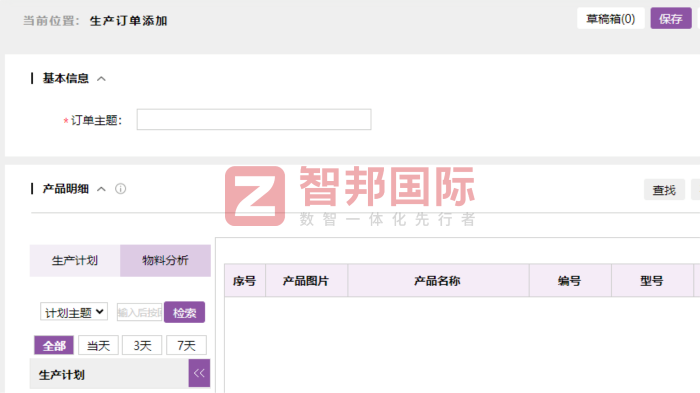
Task: Select the 3天 date filter
Action: tap(142, 345)
